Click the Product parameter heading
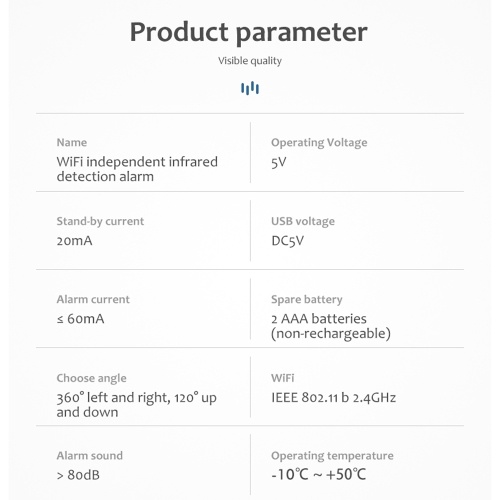 point(249,33)
